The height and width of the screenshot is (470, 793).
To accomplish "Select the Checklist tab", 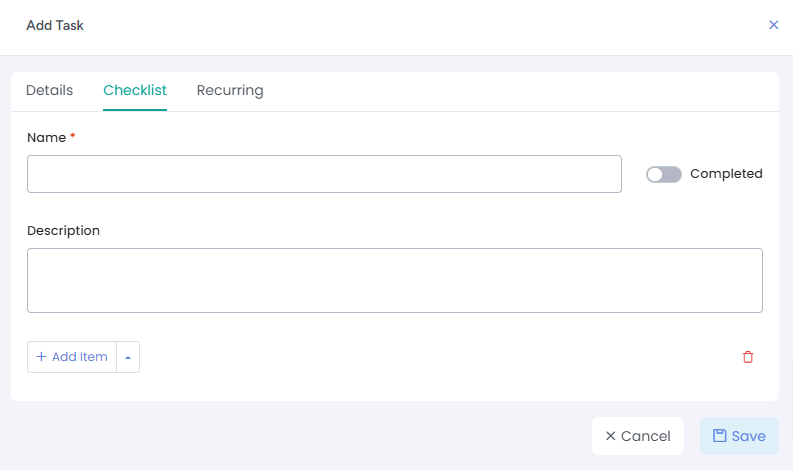I will 135,90.
